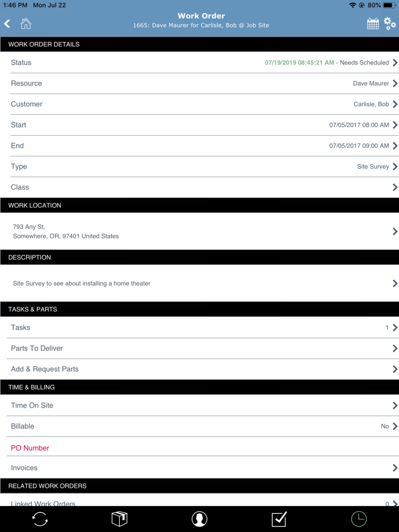This screenshot has height=532, width=399.
Task: Tap the PO Number field
Action: point(30,447)
